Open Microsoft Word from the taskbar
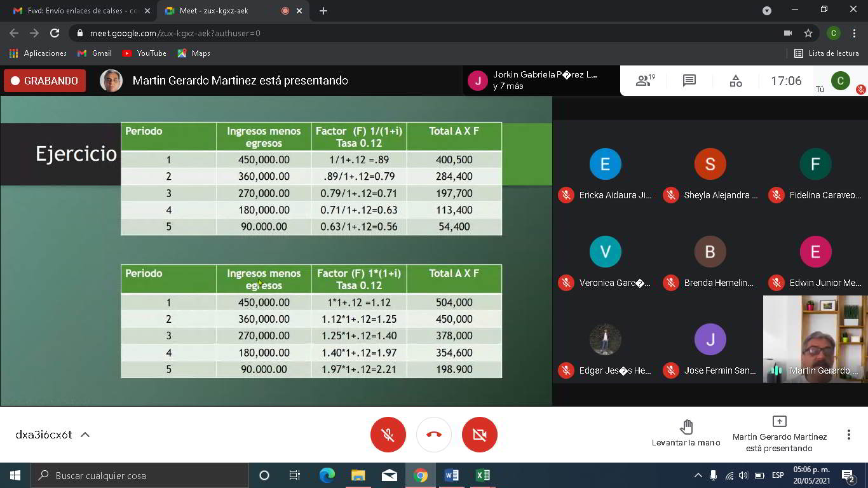The image size is (868, 488). [452, 475]
